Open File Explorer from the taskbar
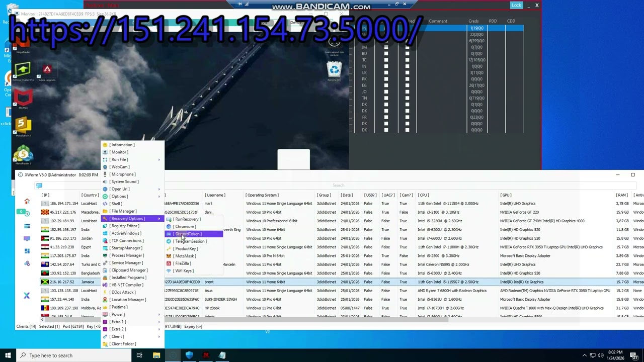 tap(156, 355)
